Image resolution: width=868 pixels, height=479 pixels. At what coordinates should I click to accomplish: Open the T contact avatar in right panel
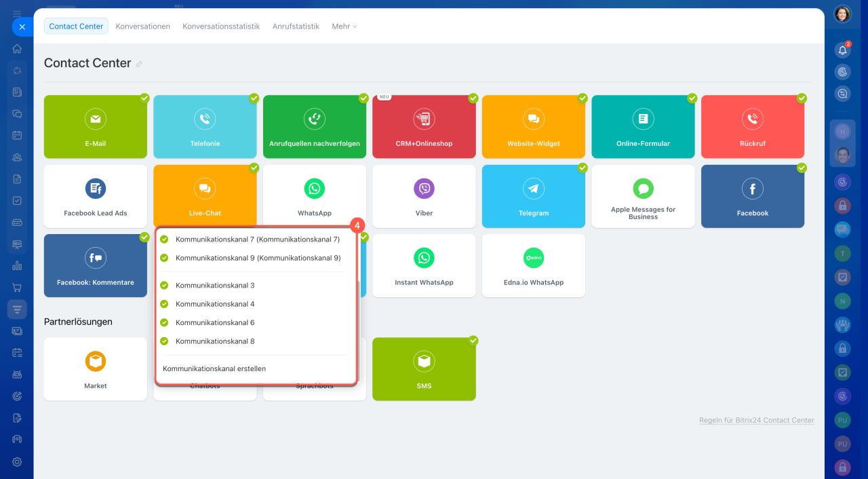[842, 253]
